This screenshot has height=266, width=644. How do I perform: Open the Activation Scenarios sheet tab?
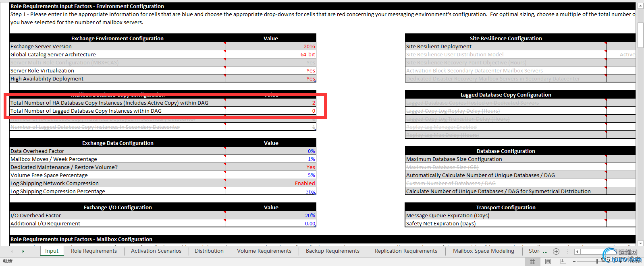[156, 251]
